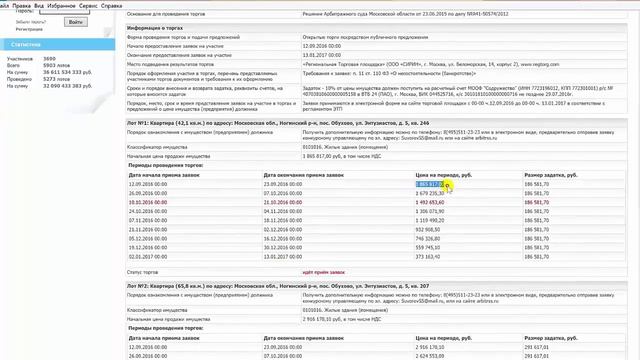Open the Вид menu
Image resolution: width=640 pixels, height=360 pixels.
39,6
